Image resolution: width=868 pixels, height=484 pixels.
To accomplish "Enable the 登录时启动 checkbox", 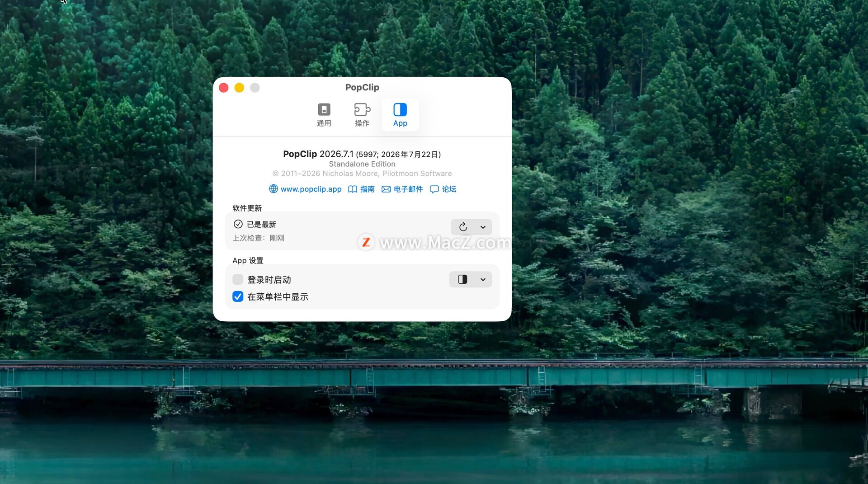I will coord(238,280).
